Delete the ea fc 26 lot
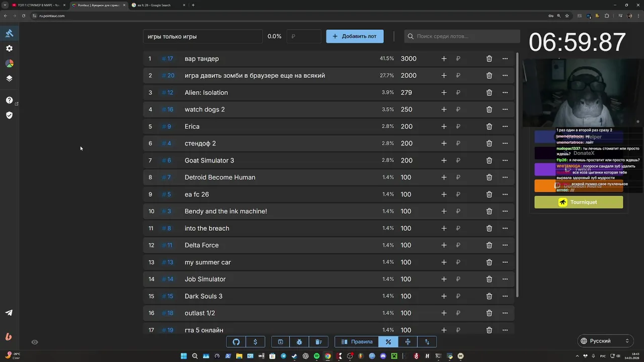This screenshot has height=362, width=644. (489, 195)
